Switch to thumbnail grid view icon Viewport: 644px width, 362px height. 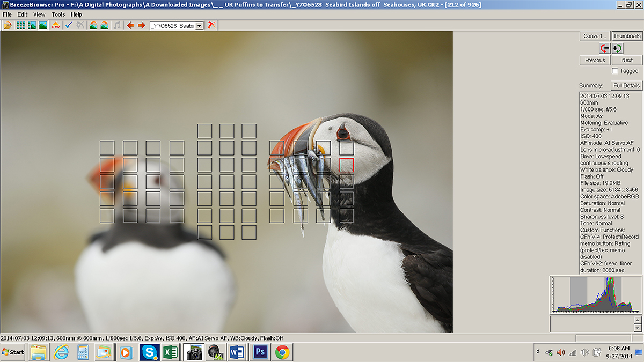[x=21, y=25]
